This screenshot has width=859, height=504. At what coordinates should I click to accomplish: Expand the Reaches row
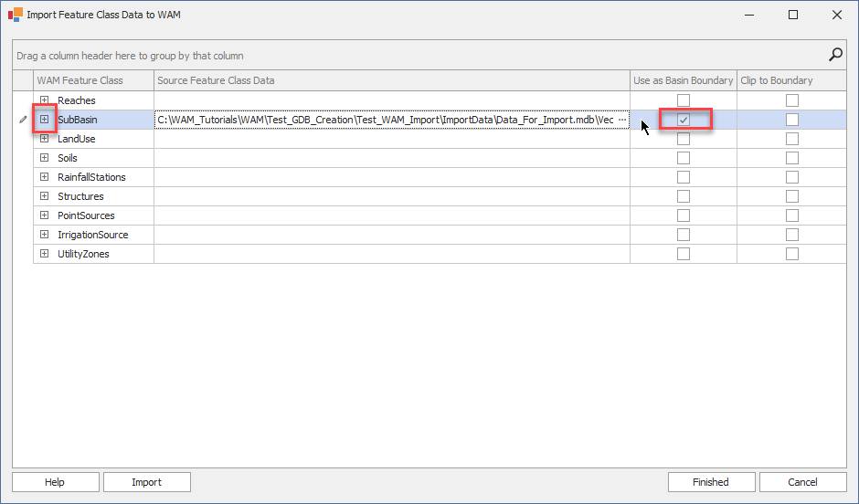coord(45,100)
